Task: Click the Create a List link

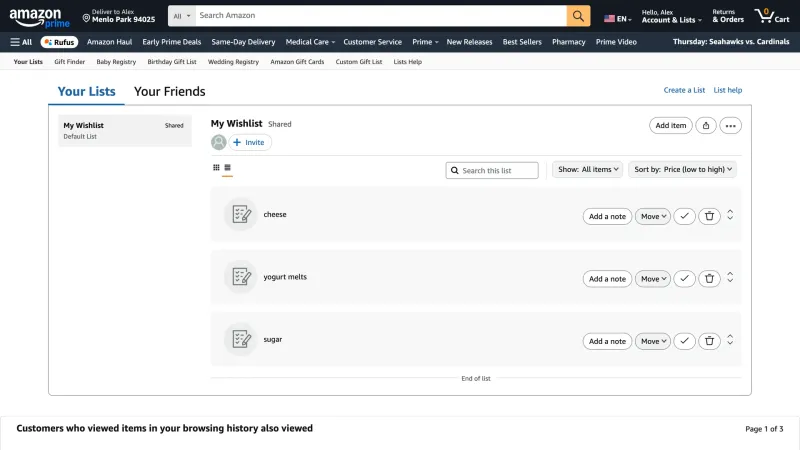Action: [684, 90]
